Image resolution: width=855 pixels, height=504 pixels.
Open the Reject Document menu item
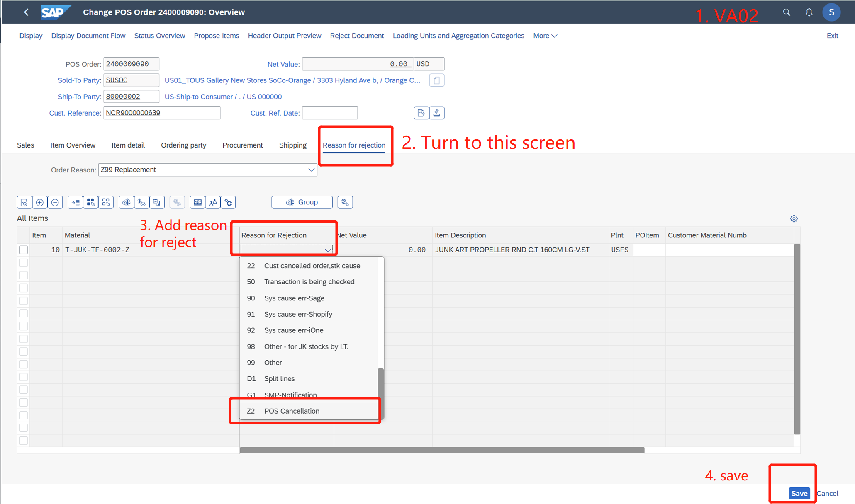[x=357, y=36]
